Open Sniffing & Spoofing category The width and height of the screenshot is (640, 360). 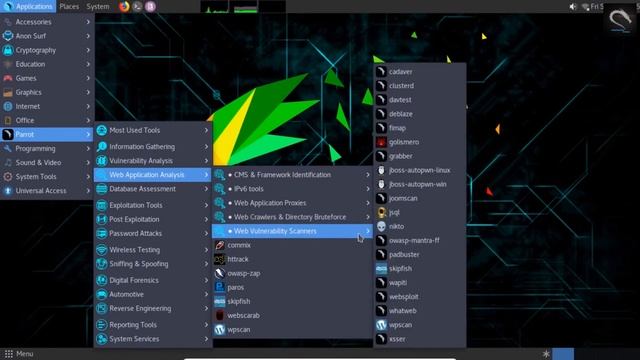153,264
